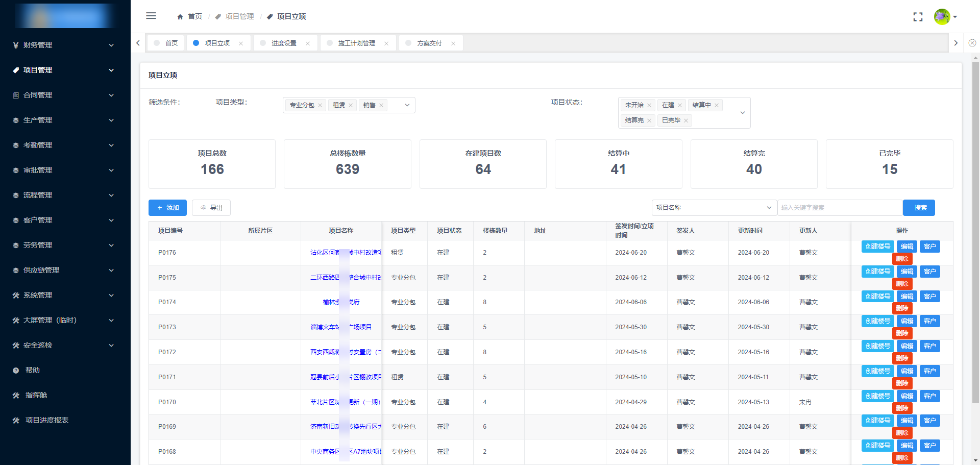This screenshot has height=465, width=980.
Task: Click the 项目总数 statistic card
Action: (x=212, y=164)
